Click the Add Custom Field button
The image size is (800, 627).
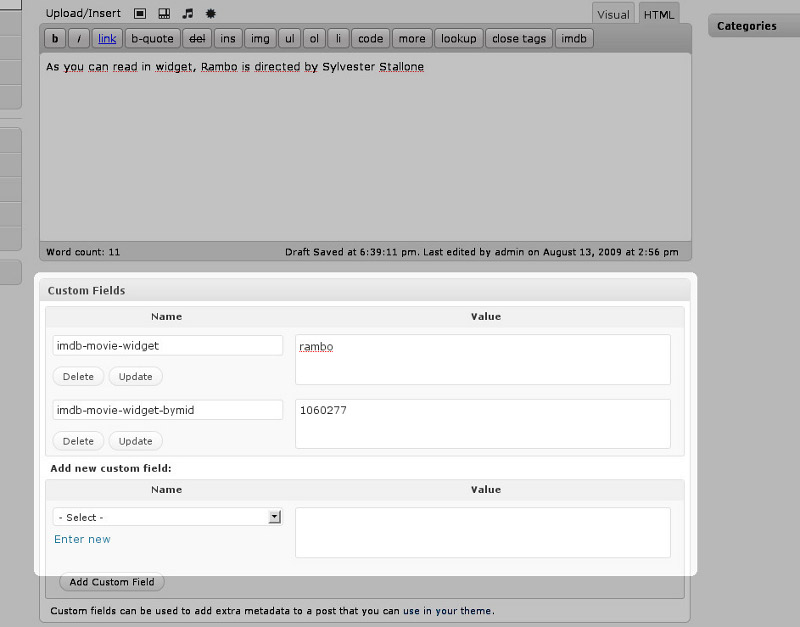(x=112, y=582)
